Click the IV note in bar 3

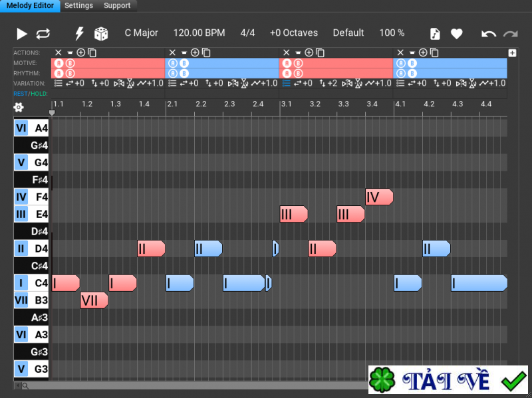pos(379,197)
